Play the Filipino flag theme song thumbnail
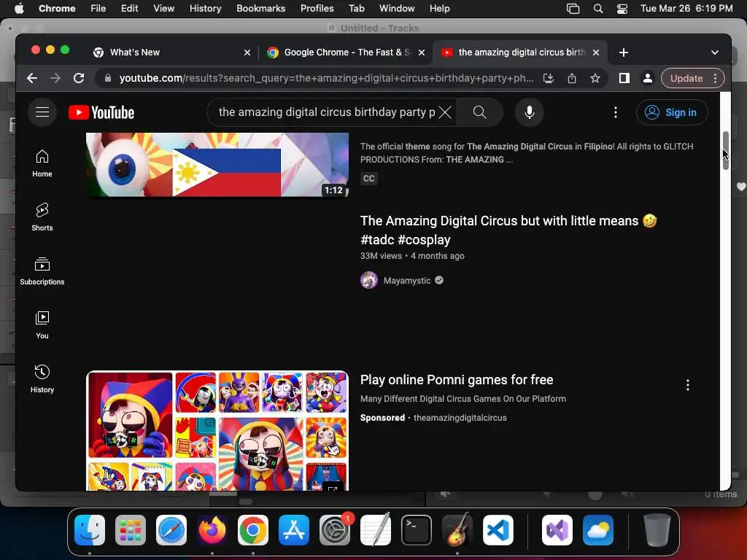The image size is (747, 560). click(x=217, y=164)
